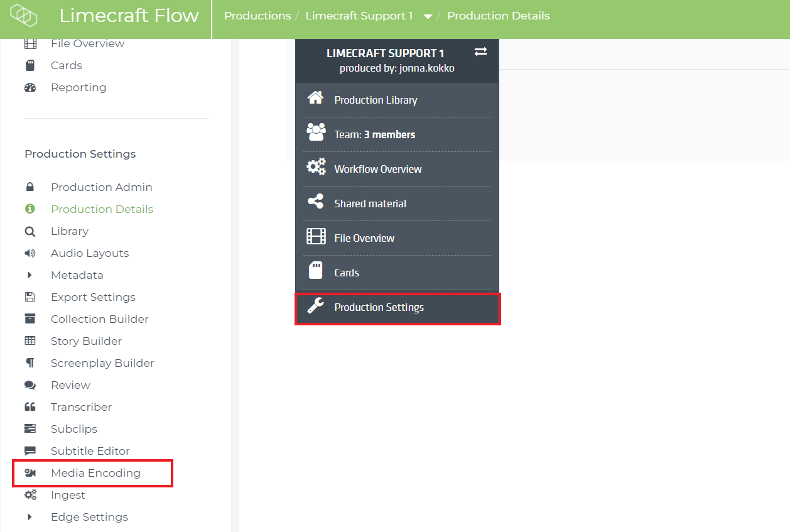Open Transcriber settings link
The width and height of the screenshot is (790, 532).
[82, 407]
